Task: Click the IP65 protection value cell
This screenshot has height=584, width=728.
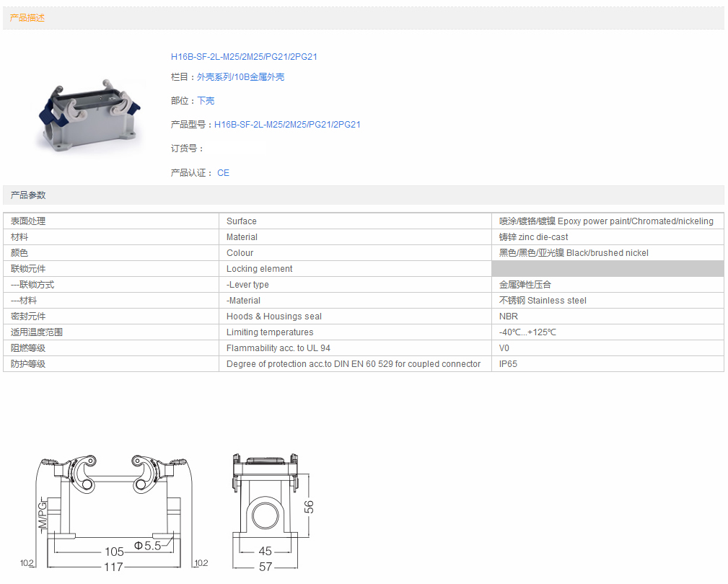Action: (508, 364)
